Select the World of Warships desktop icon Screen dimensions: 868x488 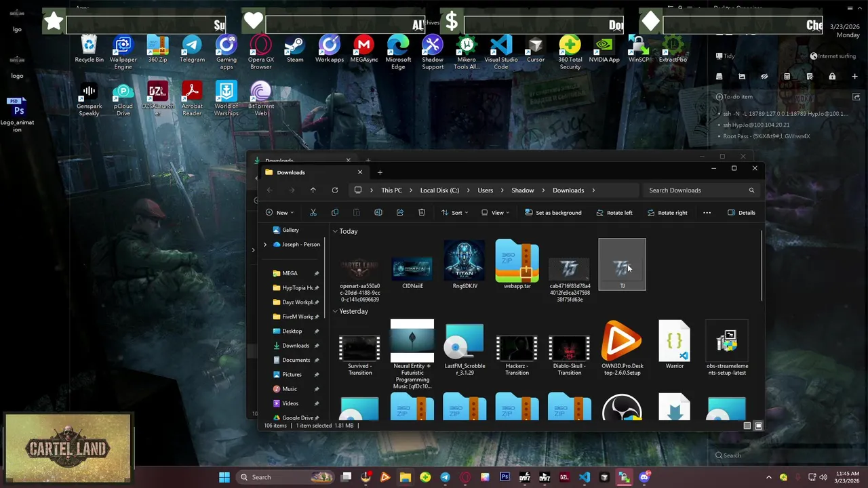point(226,99)
